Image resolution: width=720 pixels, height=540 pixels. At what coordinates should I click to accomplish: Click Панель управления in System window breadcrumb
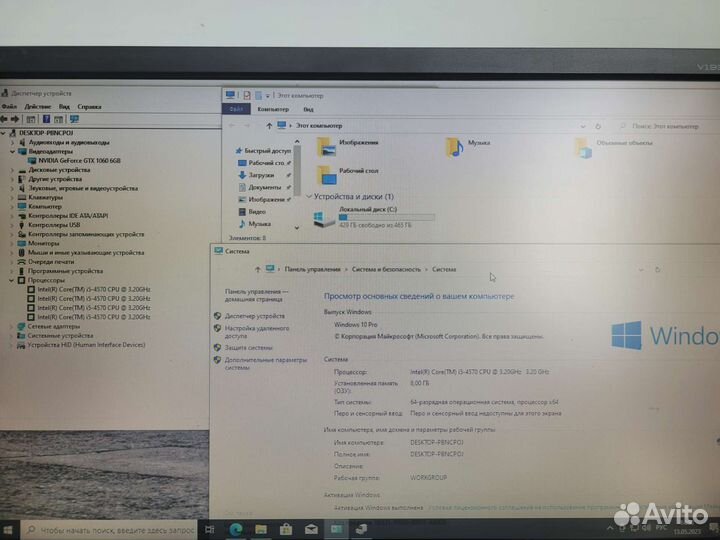click(x=313, y=270)
